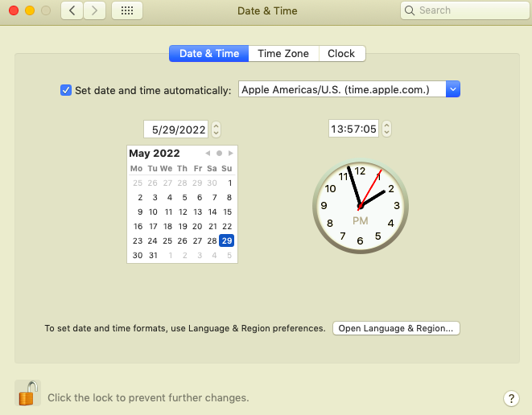Viewport: 532px width, 415px height.
Task: Switch to the Clock tab
Action: [341, 54]
